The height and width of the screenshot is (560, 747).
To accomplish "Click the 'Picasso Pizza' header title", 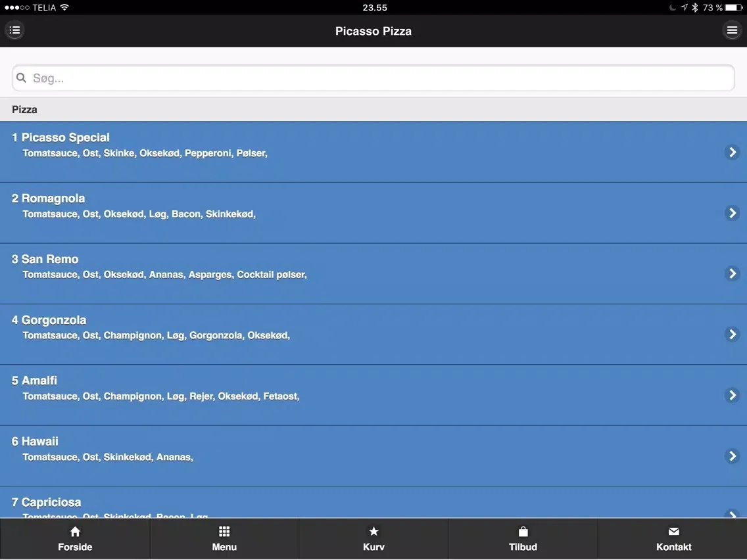I will 373,31.
